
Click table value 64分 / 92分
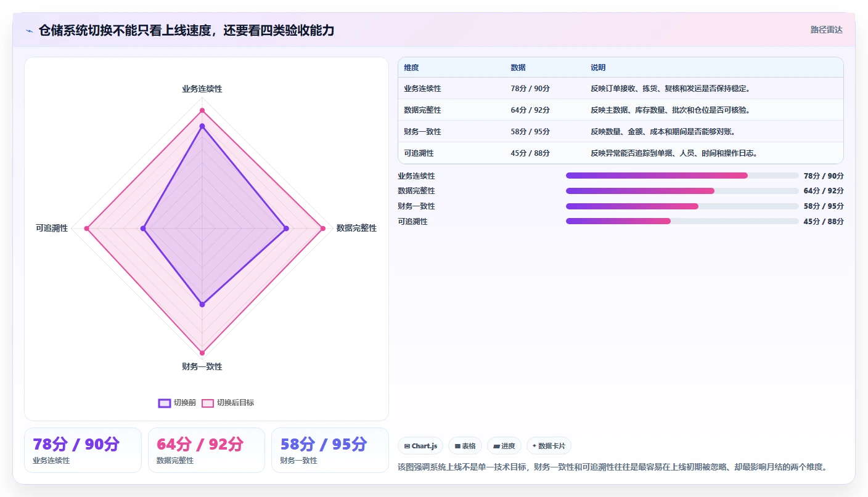coord(530,110)
